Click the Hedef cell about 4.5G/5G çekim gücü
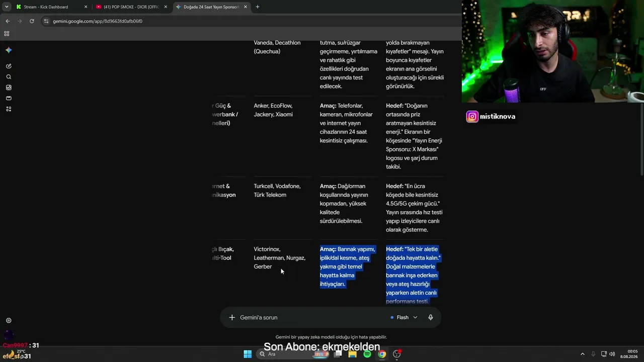Viewport: 644px width, 362px height. coord(414,208)
